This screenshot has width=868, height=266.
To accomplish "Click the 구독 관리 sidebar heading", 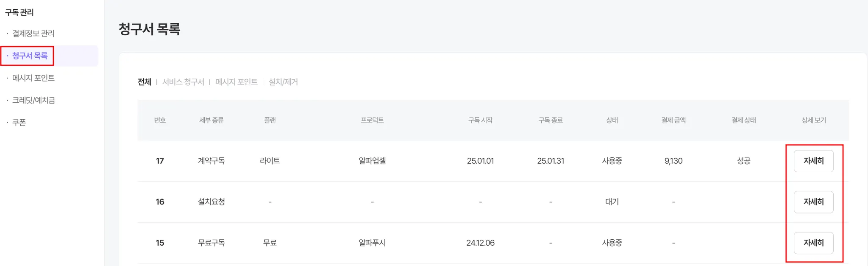I will (19, 13).
